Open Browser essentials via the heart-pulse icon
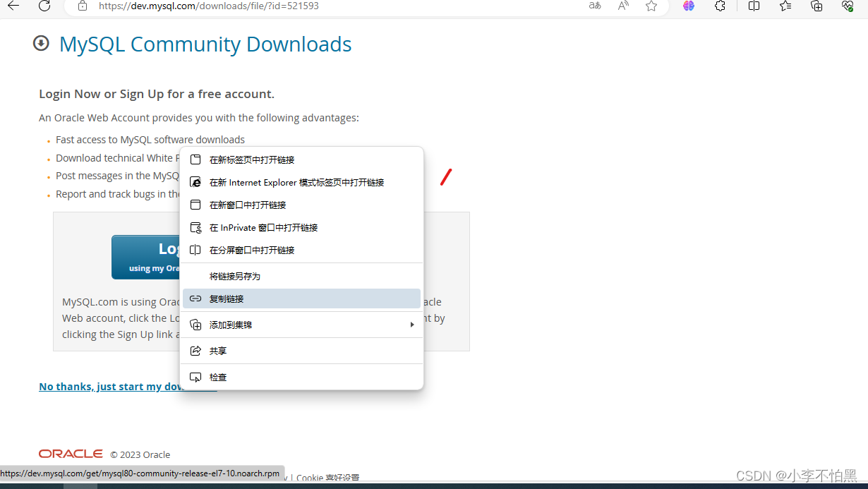This screenshot has width=868, height=489. point(847,7)
